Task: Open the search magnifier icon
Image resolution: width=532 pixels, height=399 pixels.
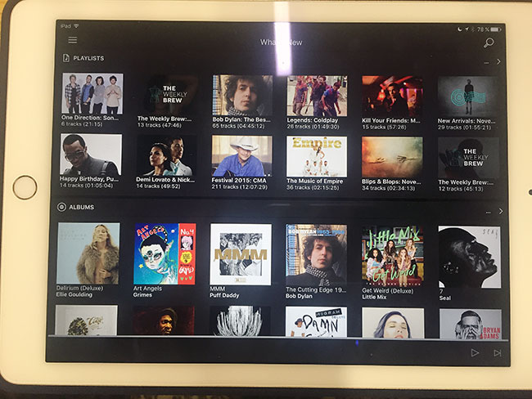Action: [489, 43]
